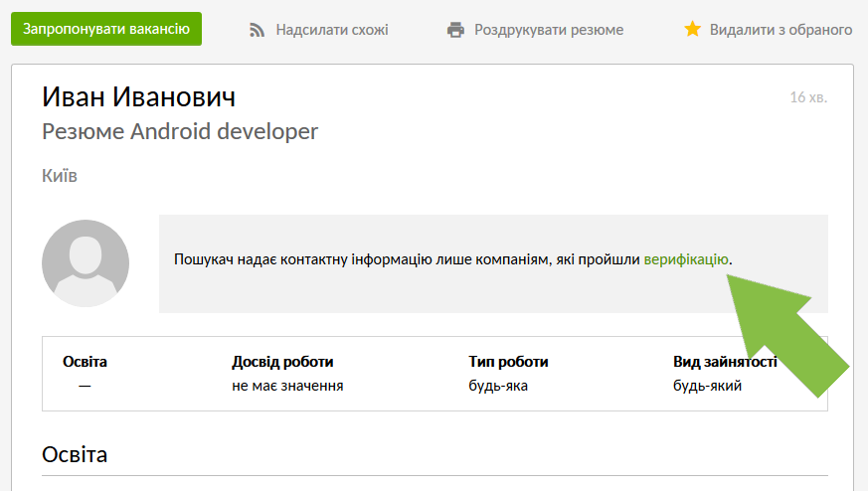The width and height of the screenshot is (868, 491).
Task: Click the Тип роботи label
Action: pyautogui.click(x=508, y=362)
